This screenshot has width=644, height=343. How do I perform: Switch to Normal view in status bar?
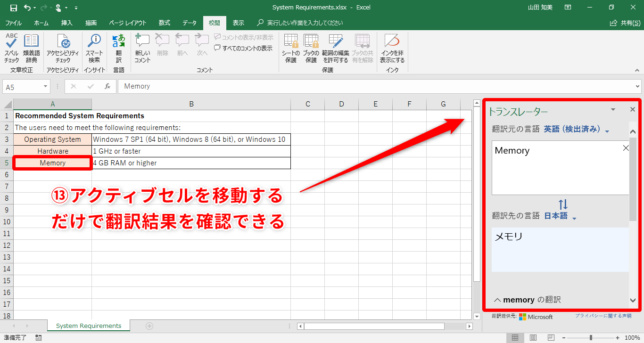pos(515,338)
